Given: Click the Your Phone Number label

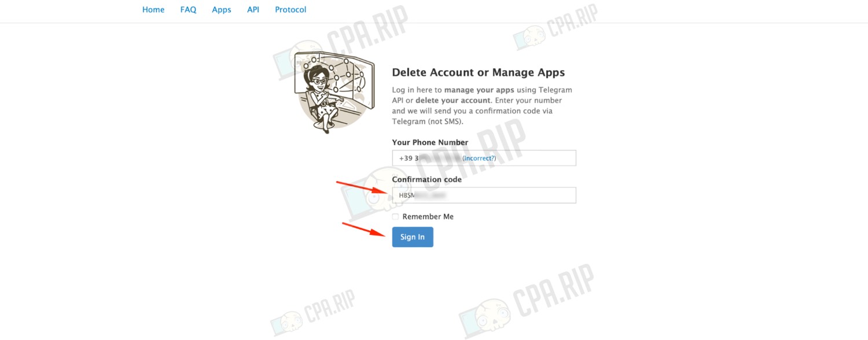Looking at the screenshot, I should 430,142.
